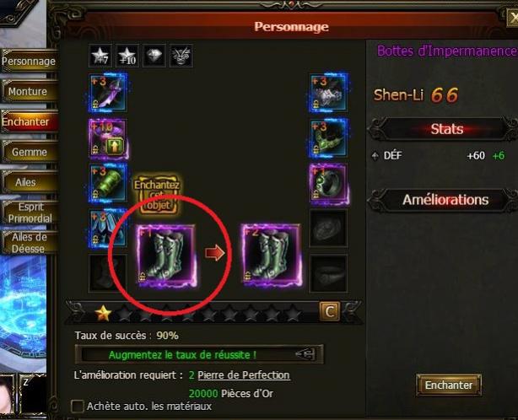Screen dimensions: 518x420
Task: Open the Personnage side tab
Action: (29, 61)
